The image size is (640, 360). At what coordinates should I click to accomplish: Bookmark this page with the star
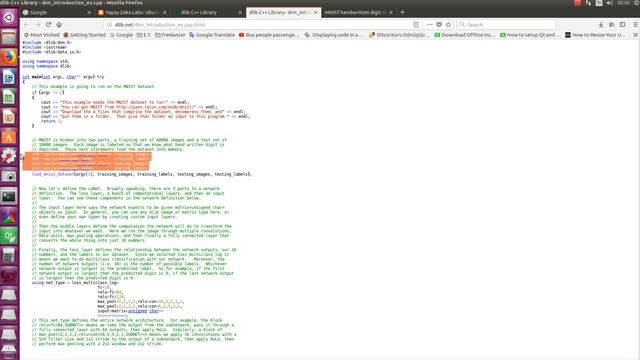449,24
